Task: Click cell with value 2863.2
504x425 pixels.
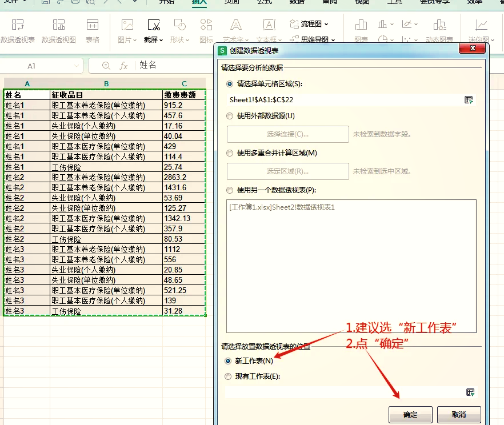Action: tap(184, 177)
